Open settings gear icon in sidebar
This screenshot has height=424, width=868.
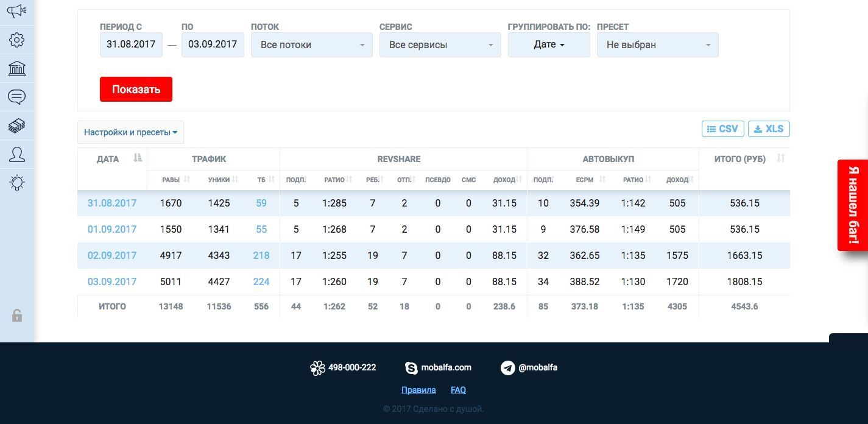pyautogui.click(x=17, y=40)
